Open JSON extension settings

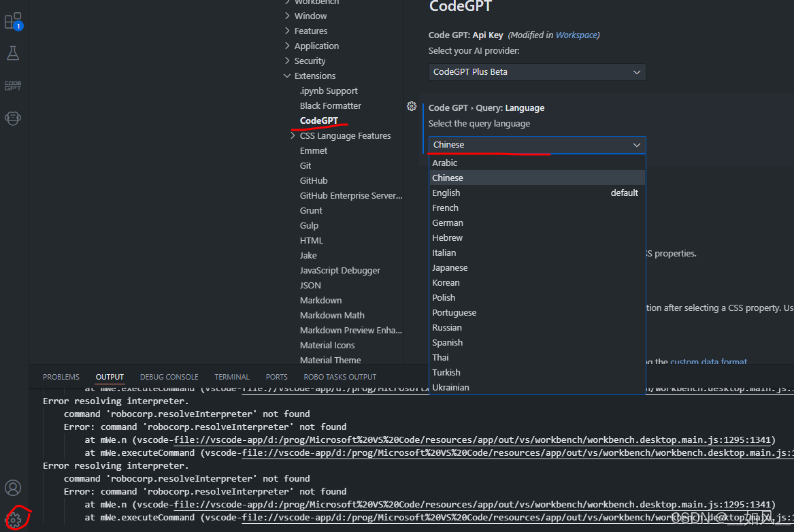tap(310, 286)
